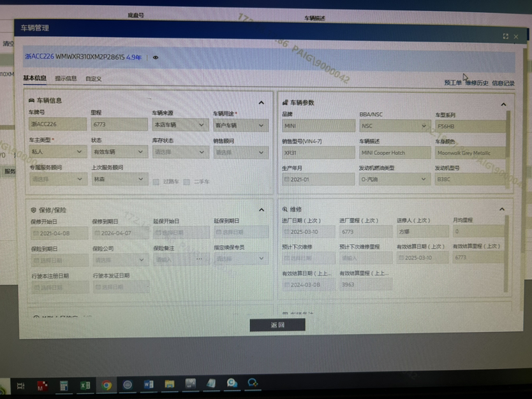
Task: Launch Word from the taskbar
Action: [149, 384]
